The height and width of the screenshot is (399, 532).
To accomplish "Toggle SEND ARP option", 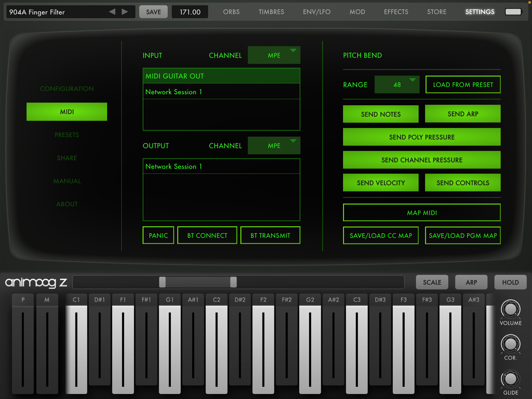I will [x=462, y=114].
